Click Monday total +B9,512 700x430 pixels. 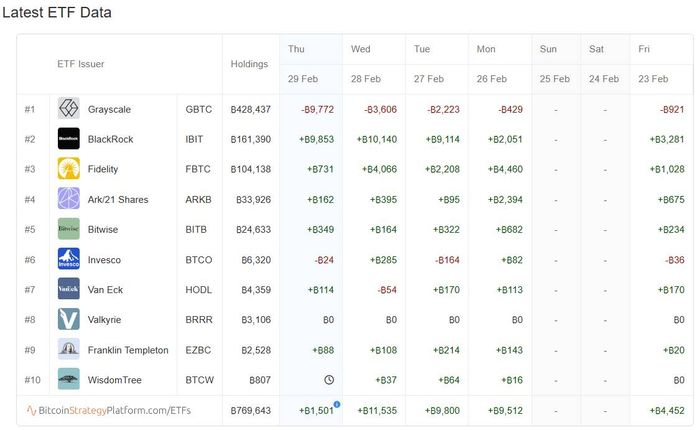tap(505, 410)
